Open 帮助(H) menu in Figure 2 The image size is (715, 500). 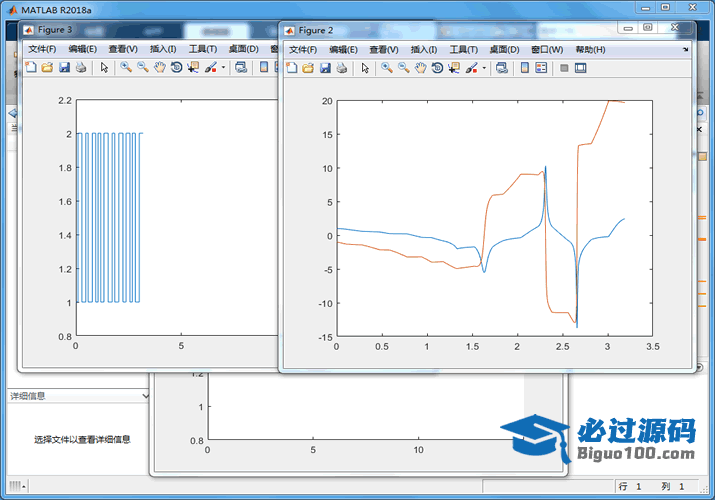tap(590, 49)
